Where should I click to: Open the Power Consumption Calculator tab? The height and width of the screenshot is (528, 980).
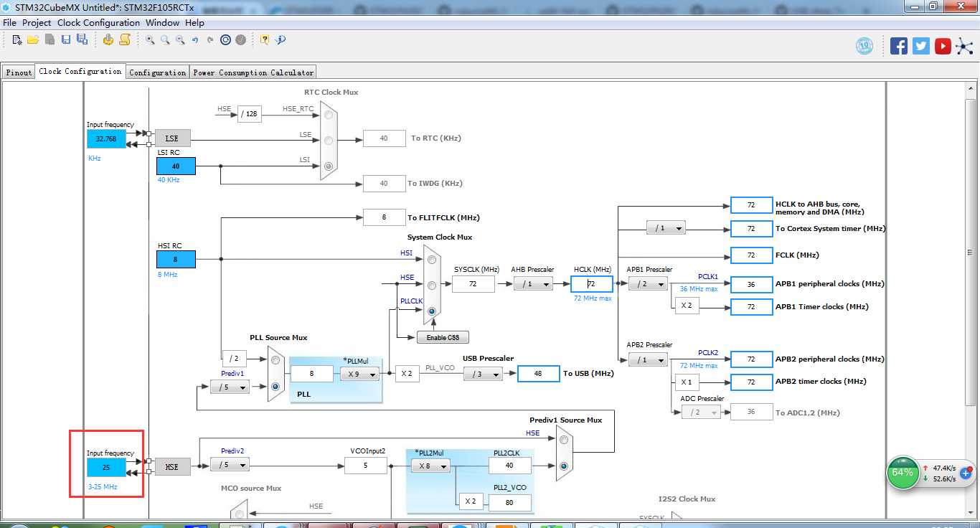point(253,72)
